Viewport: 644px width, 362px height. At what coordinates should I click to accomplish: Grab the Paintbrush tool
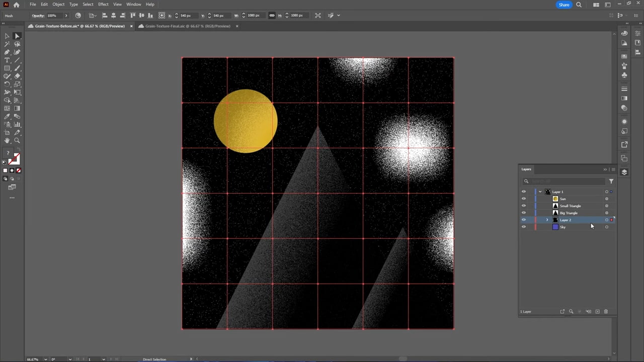[x=17, y=68]
